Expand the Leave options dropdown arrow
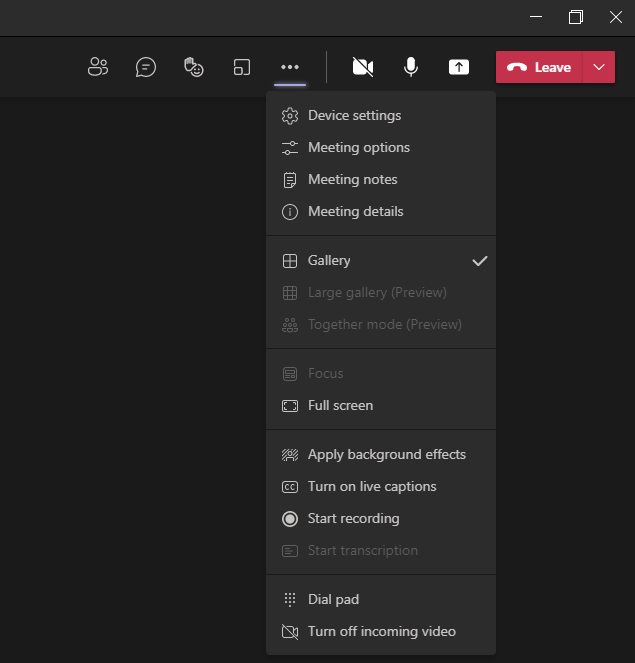This screenshot has width=635, height=663. (x=599, y=67)
